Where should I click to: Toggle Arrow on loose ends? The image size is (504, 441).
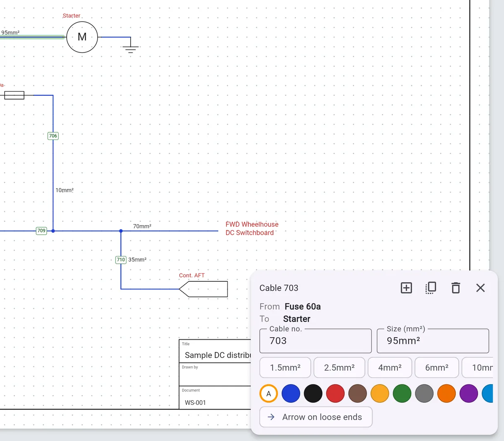click(x=316, y=417)
